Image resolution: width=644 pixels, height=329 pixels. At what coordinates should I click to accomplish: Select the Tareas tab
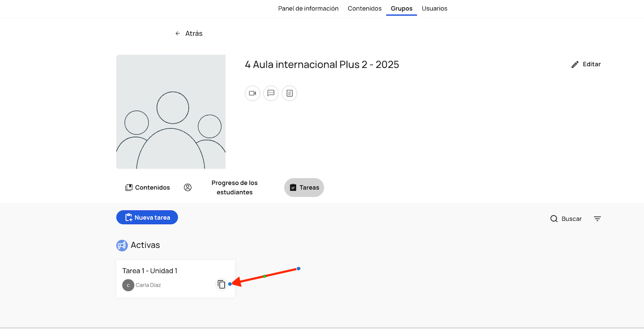[x=304, y=187]
